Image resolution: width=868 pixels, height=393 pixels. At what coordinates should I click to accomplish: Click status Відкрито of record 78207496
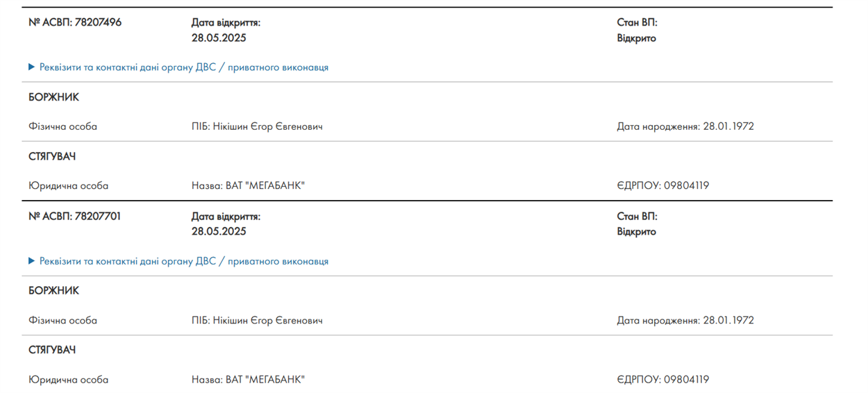click(x=637, y=37)
